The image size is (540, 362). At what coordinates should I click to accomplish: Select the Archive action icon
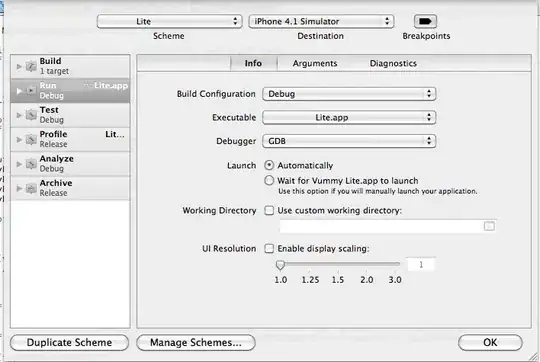[x=31, y=188]
